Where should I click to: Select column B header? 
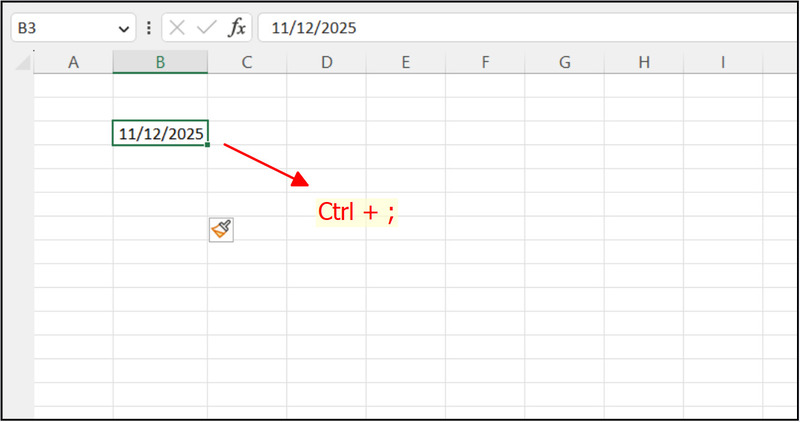pos(160,62)
